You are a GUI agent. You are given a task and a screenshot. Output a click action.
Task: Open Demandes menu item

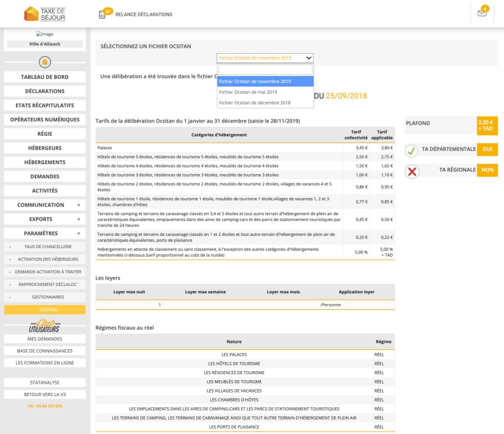click(x=45, y=176)
